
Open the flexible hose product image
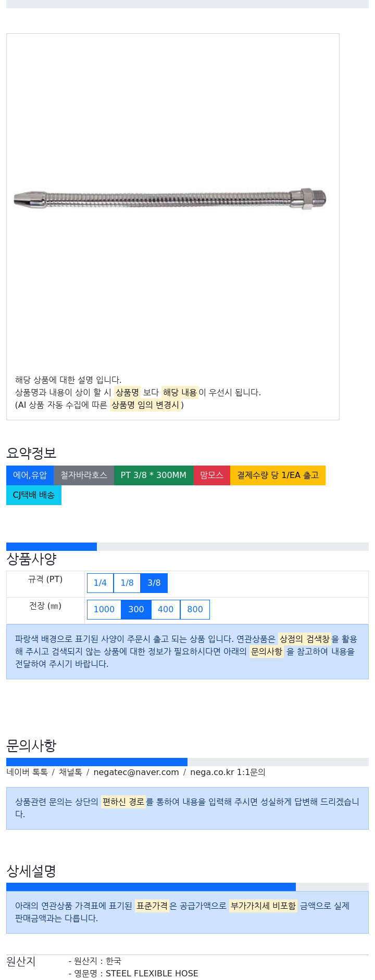[x=170, y=199]
